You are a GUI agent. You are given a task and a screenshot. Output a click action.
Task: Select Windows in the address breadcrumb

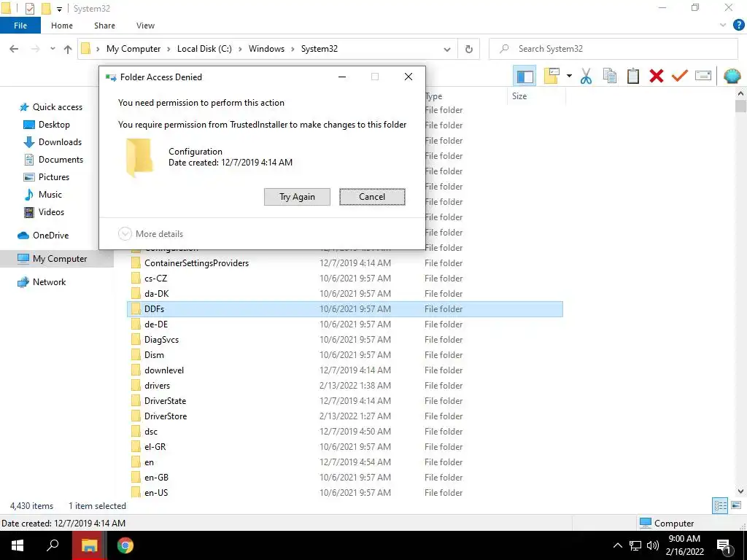coord(266,49)
